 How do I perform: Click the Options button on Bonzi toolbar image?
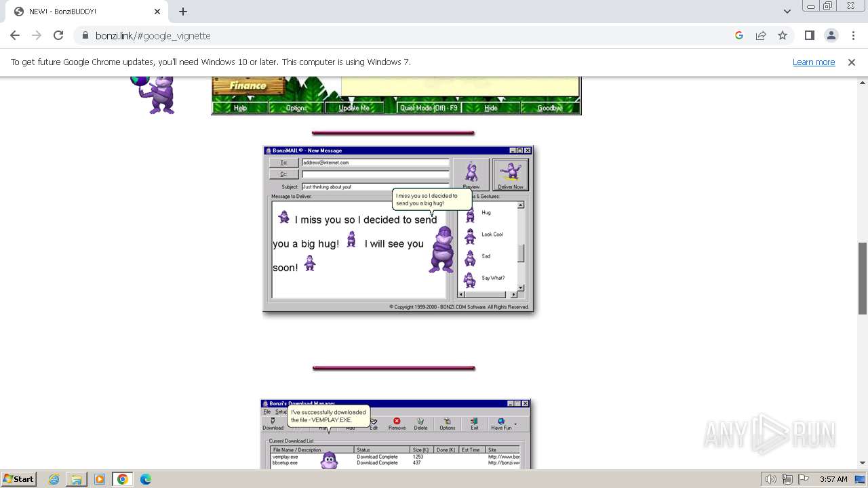[x=296, y=108]
